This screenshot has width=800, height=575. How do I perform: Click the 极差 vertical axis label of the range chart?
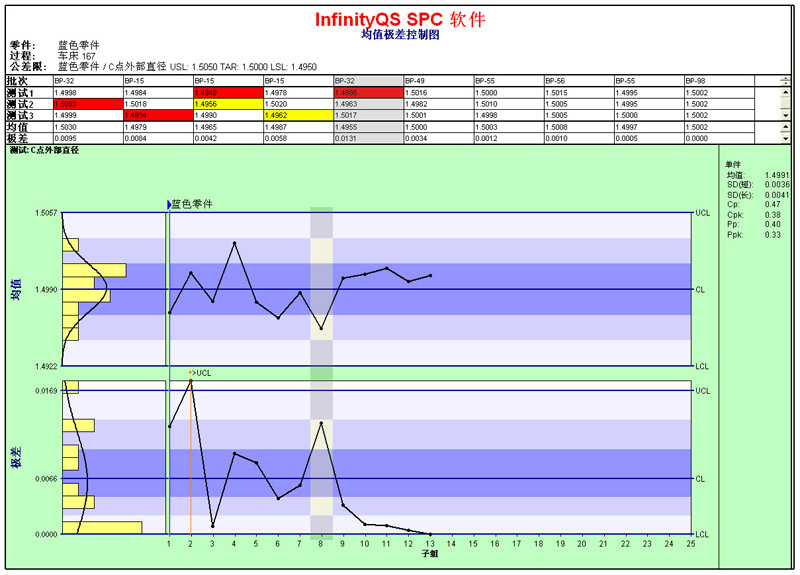(x=16, y=457)
